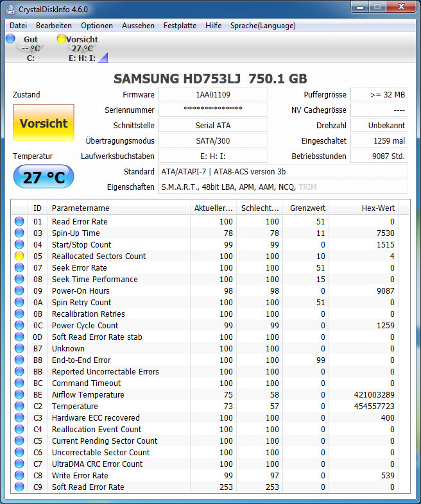This screenshot has height=504, width=421.
Task: Open the Hilfe menu
Action: point(213,26)
